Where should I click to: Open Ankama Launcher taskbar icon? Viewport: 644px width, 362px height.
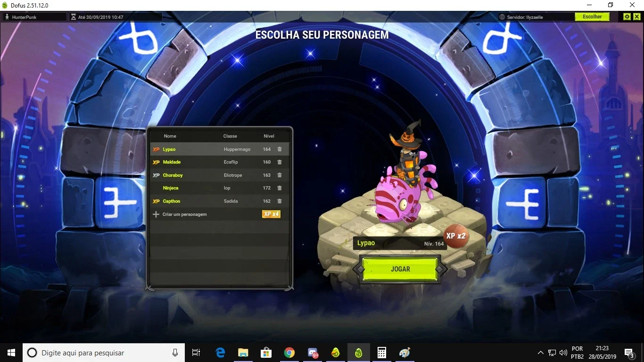tap(336, 353)
